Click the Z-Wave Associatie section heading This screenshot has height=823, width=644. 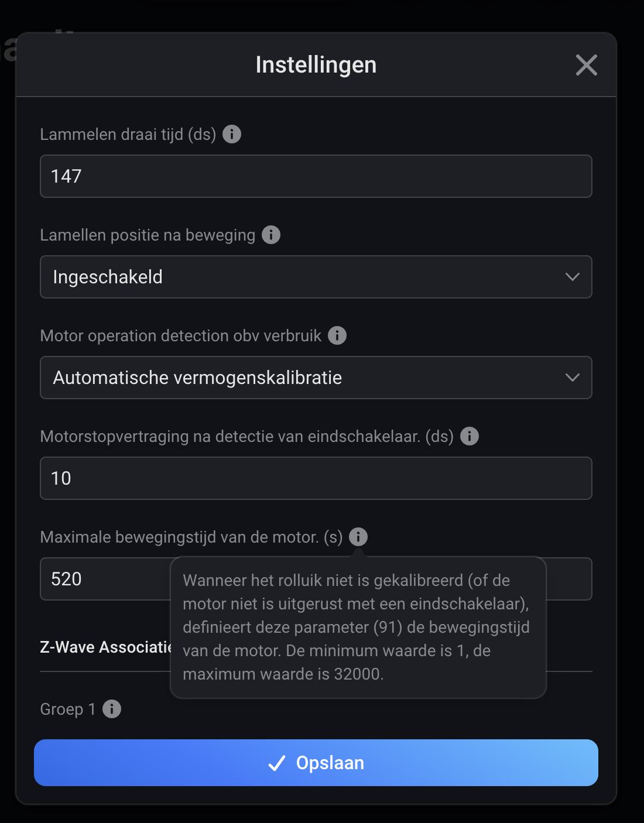tap(105, 647)
